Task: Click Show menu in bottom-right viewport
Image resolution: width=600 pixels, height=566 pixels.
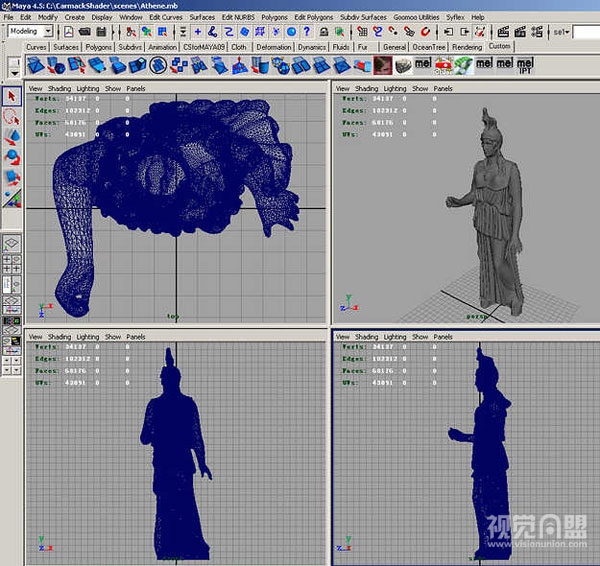Action: tap(420, 337)
